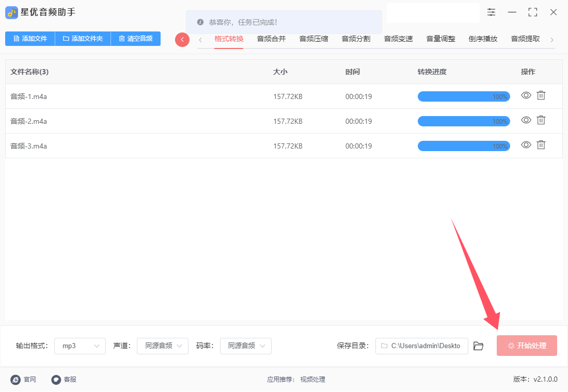Preview 音频-1.m4a with its eye icon
This screenshot has height=392, width=568.
(x=526, y=95)
